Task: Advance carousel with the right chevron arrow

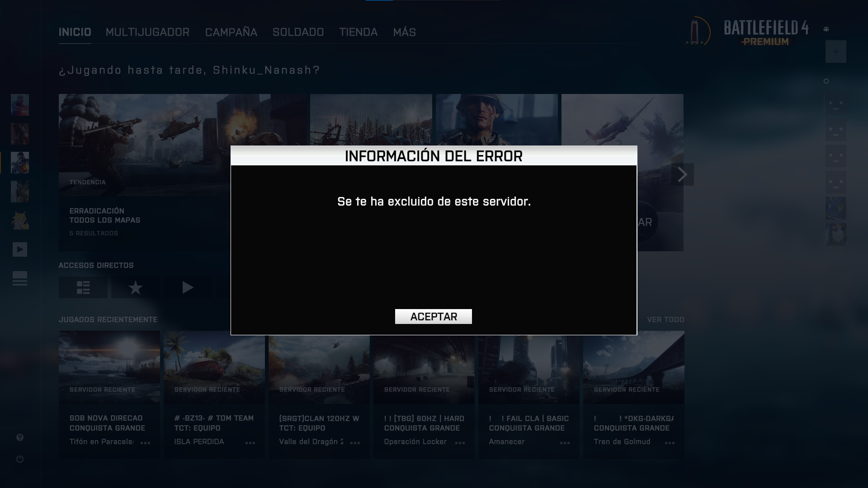Action: (x=682, y=174)
